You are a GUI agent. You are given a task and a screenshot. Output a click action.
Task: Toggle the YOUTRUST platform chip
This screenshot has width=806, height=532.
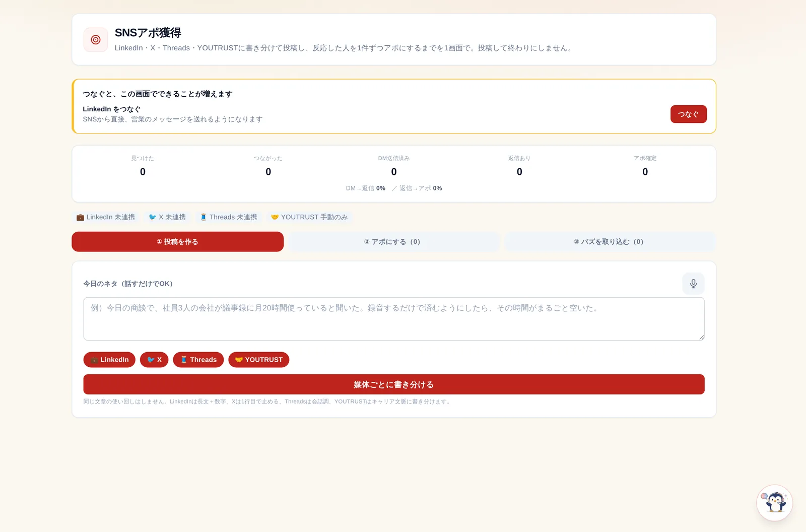pos(259,360)
